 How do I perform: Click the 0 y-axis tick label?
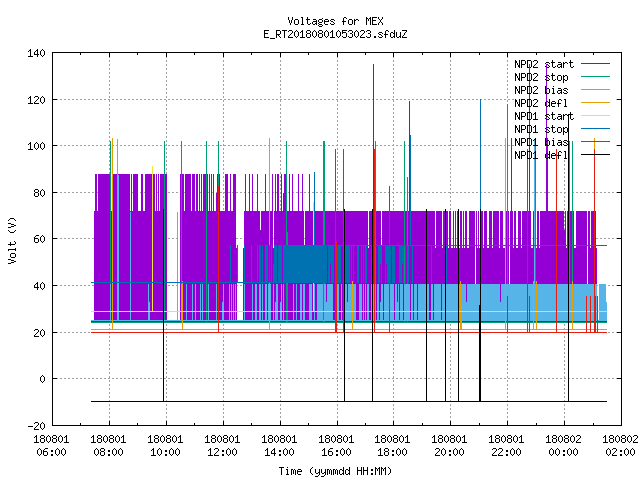pos(42,379)
